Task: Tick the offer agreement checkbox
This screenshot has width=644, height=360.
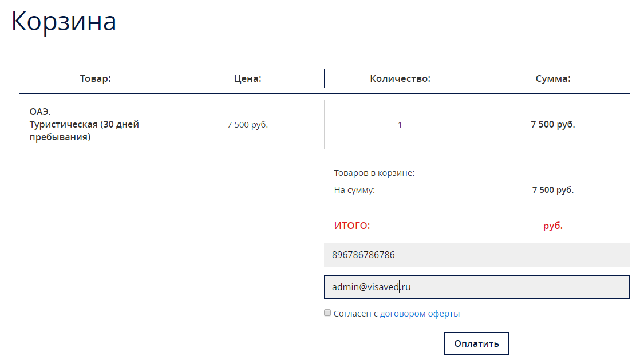Action: click(327, 313)
